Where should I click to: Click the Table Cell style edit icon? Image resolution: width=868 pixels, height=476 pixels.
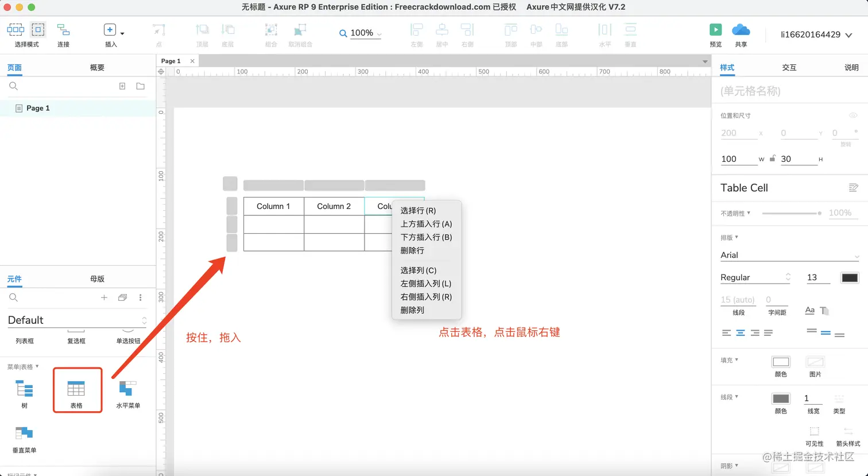coord(853,188)
